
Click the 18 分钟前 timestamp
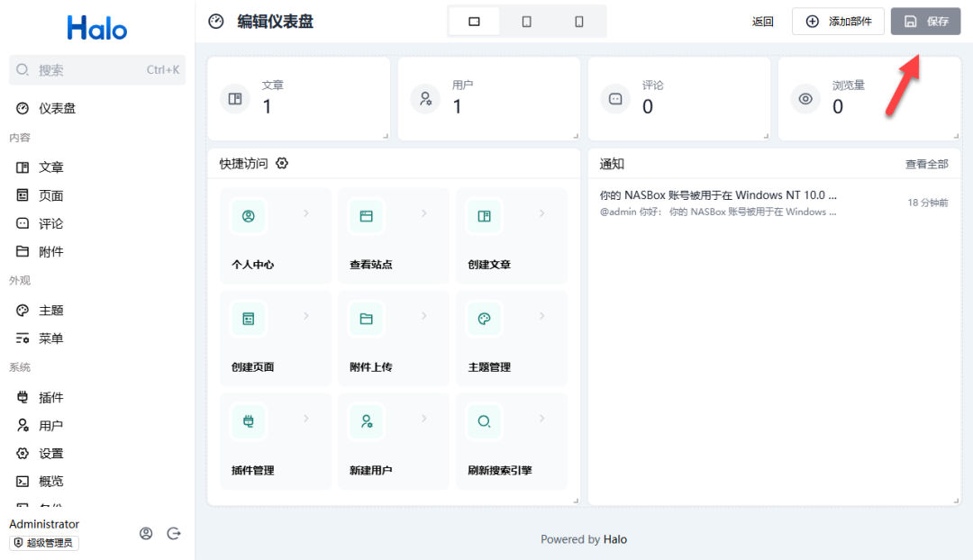click(x=928, y=203)
